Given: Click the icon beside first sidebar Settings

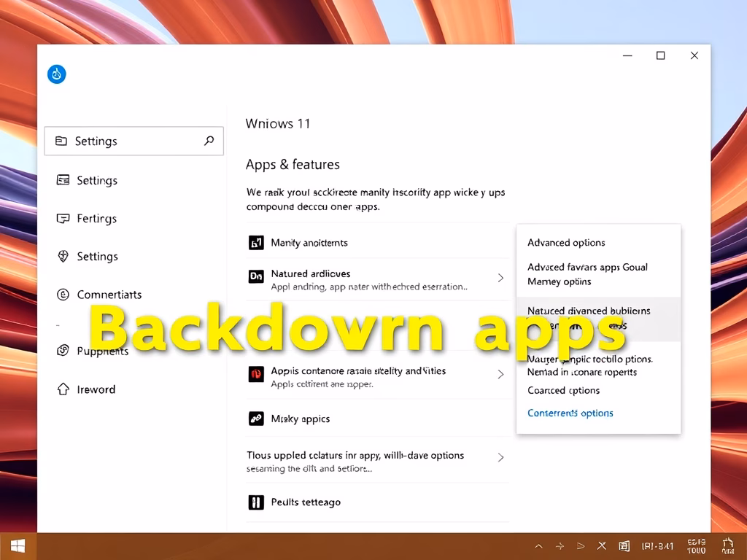Looking at the screenshot, I should click(x=63, y=180).
